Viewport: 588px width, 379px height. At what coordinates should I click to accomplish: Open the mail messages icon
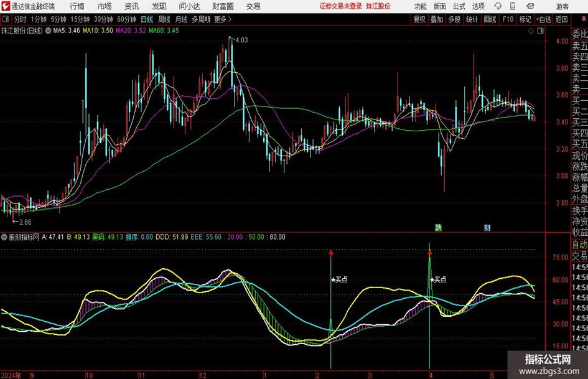click(530, 6)
